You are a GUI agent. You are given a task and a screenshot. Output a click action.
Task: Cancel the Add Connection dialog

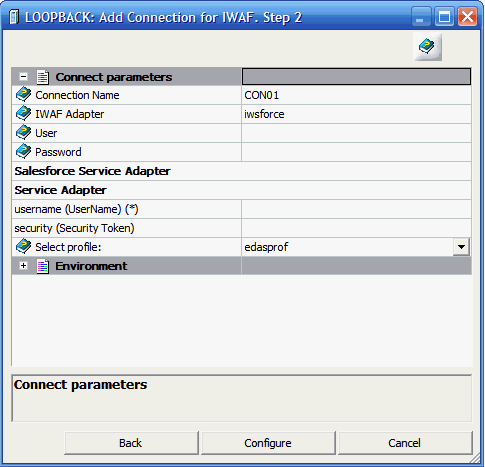405,443
